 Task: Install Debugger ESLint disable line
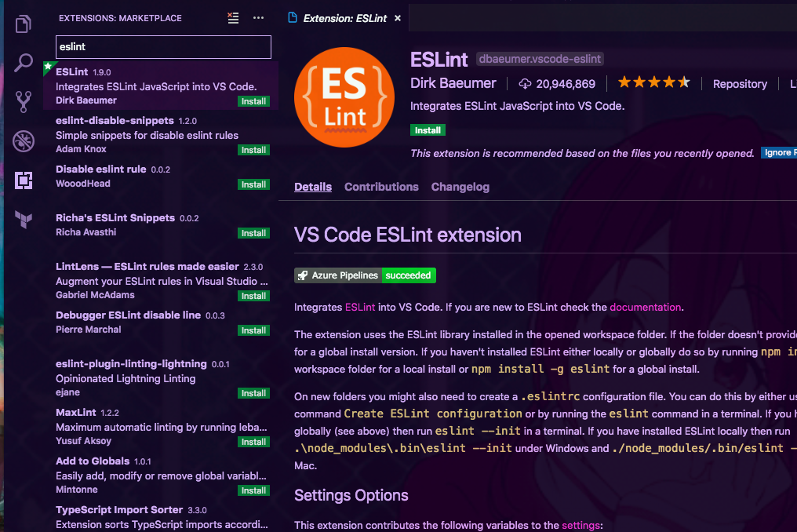[x=253, y=330]
